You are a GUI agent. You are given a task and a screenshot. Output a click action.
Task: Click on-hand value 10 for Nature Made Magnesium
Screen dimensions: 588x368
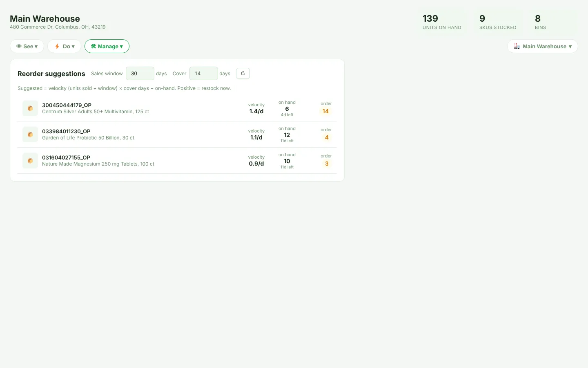(287, 161)
